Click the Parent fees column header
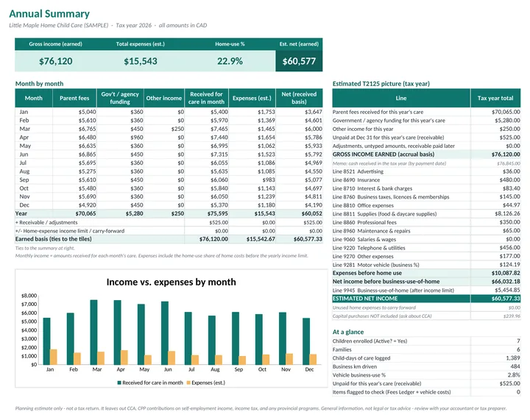Viewport: 530px width, 420px height. tap(74, 98)
